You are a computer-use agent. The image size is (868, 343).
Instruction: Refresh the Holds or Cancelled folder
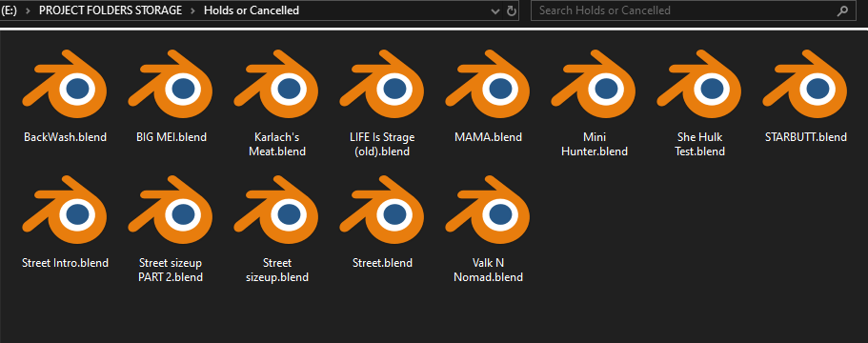click(x=512, y=10)
